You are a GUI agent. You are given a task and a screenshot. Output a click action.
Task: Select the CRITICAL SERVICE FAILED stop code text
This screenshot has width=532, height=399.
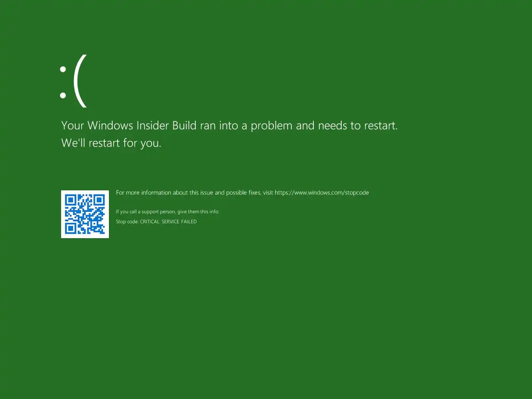(x=168, y=222)
